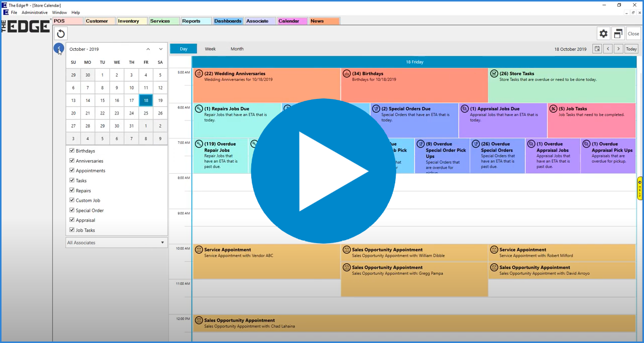Toggle the Appraisal checkbox

[x=72, y=220]
